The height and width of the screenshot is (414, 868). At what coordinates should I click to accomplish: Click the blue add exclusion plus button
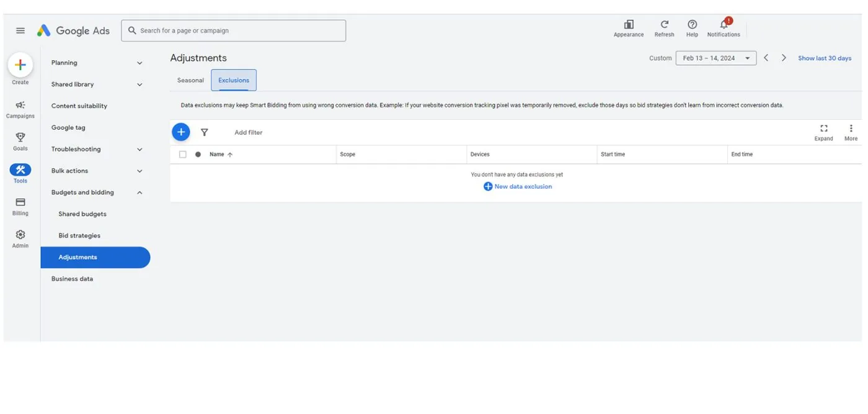click(x=181, y=132)
